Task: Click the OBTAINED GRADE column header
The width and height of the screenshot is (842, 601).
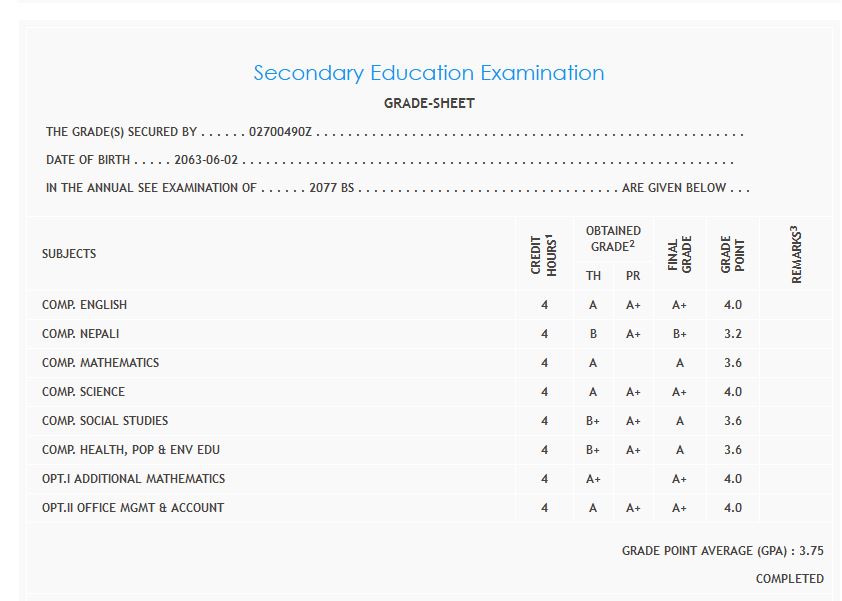Action: (x=613, y=238)
